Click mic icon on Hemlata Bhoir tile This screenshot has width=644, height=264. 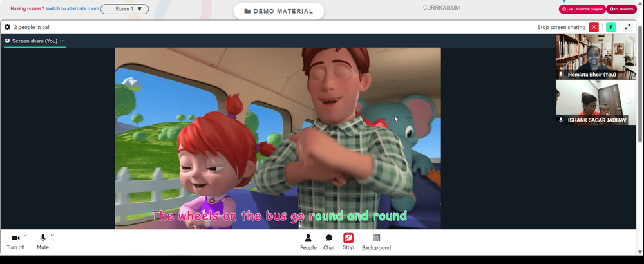tap(561, 74)
